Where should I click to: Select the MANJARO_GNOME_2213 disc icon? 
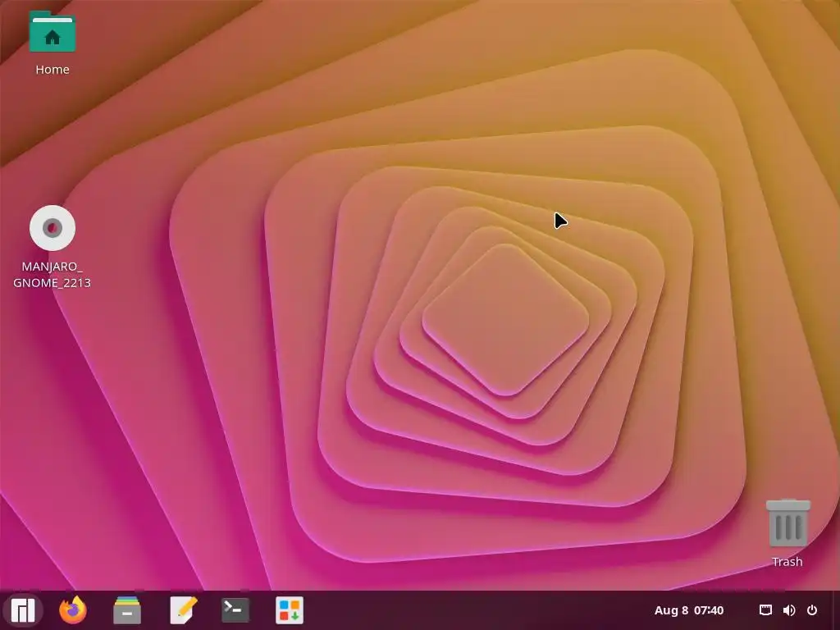tap(52, 228)
